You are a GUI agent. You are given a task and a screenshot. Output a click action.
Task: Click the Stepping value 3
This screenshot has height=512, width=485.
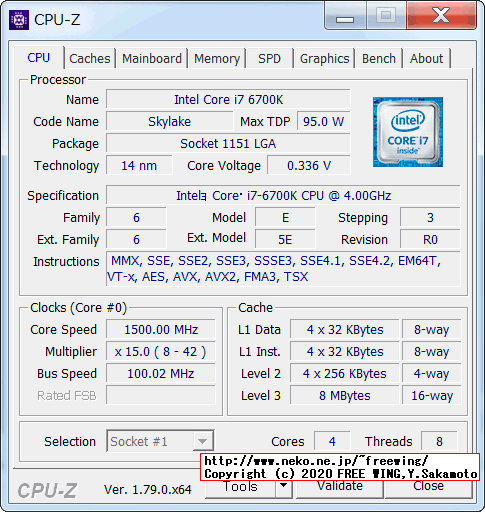pos(430,217)
